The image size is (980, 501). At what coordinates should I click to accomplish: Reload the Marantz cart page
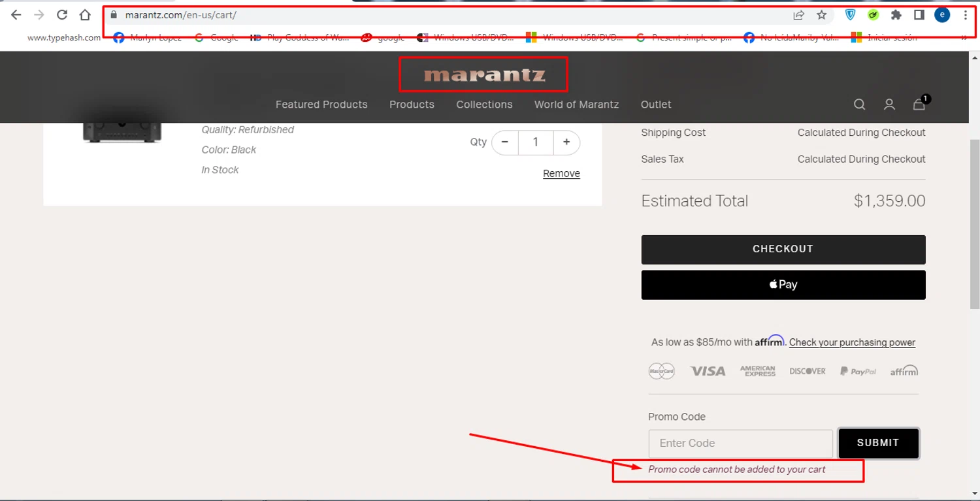pyautogui.click(x=62, y=15)
